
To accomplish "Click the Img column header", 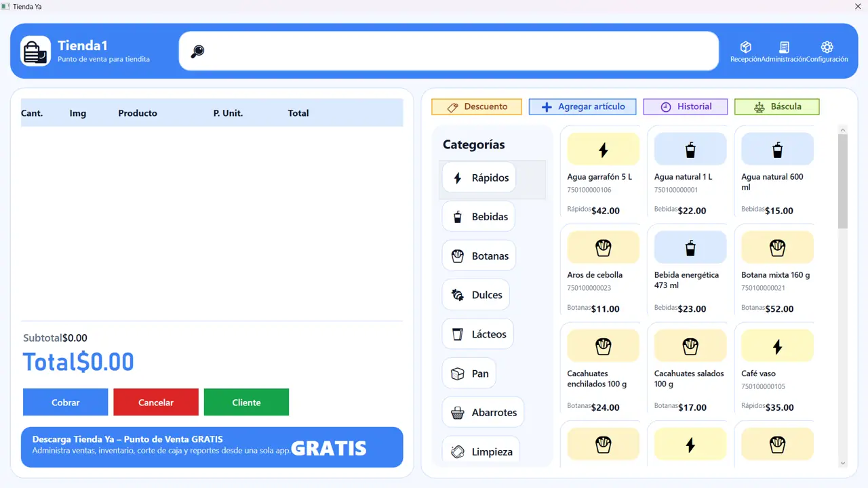I will (78, 113).
